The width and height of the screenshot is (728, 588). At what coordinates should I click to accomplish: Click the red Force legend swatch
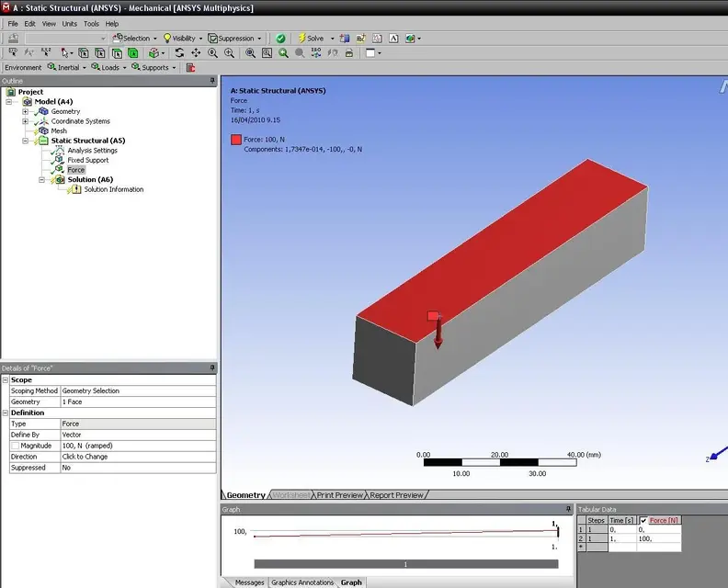click(236, 140)
